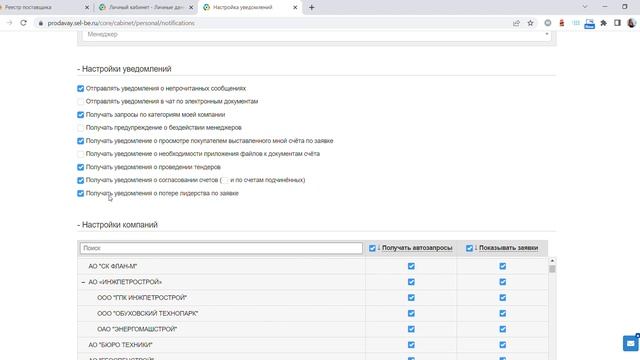Toggle notifications about losing bid leadership

80,193
